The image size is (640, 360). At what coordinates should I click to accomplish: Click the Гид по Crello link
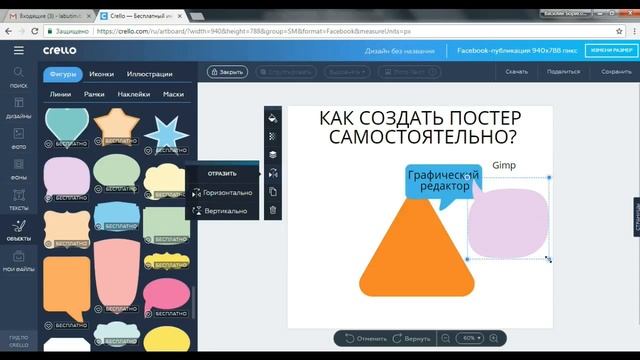pyautogui.click(x=19, y=341)
